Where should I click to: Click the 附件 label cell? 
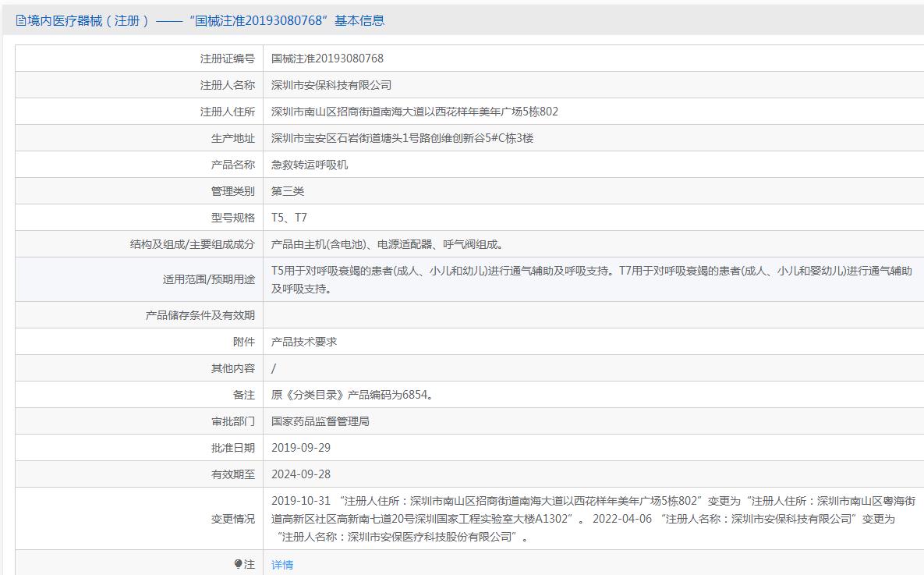pos(139,342)
